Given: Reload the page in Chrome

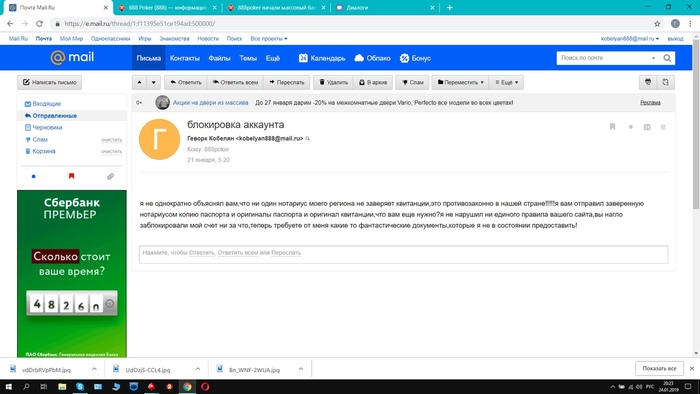Looking at the screenshot, I should pos(39,24).
